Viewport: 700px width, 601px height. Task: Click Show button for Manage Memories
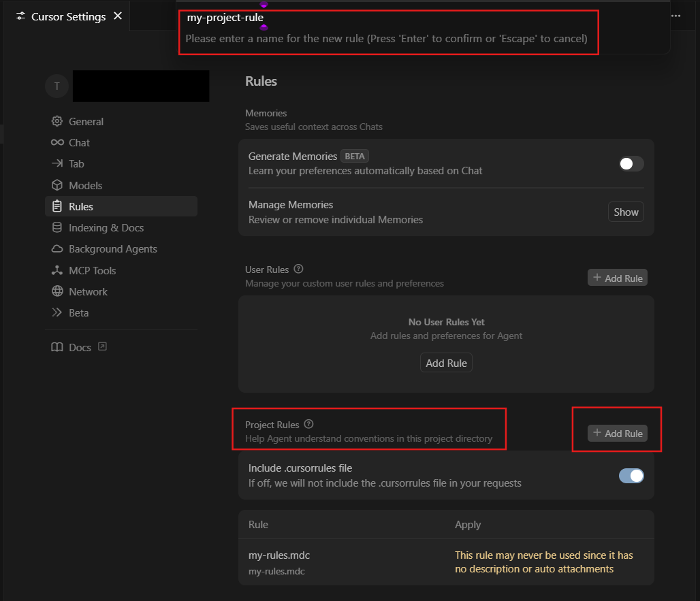click(626, 212)
